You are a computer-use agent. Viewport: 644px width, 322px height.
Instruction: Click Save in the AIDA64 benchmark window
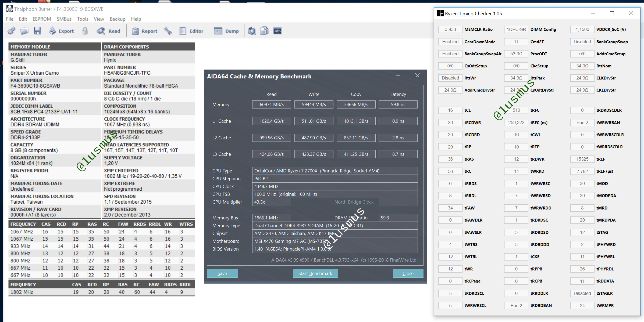[x=222, y=273]
